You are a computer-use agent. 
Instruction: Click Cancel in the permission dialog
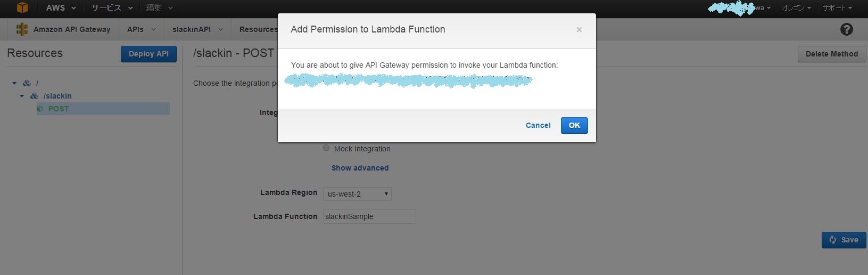[538, 125]
